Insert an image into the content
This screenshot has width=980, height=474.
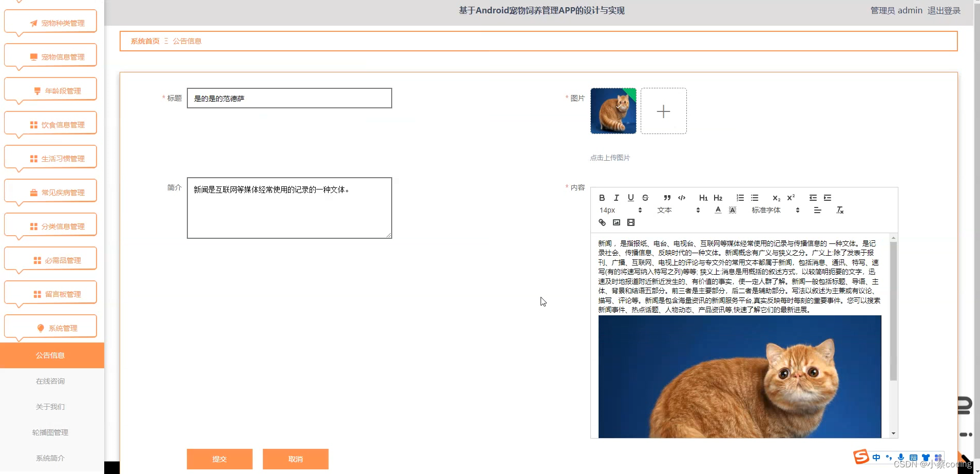click(617, 222)
